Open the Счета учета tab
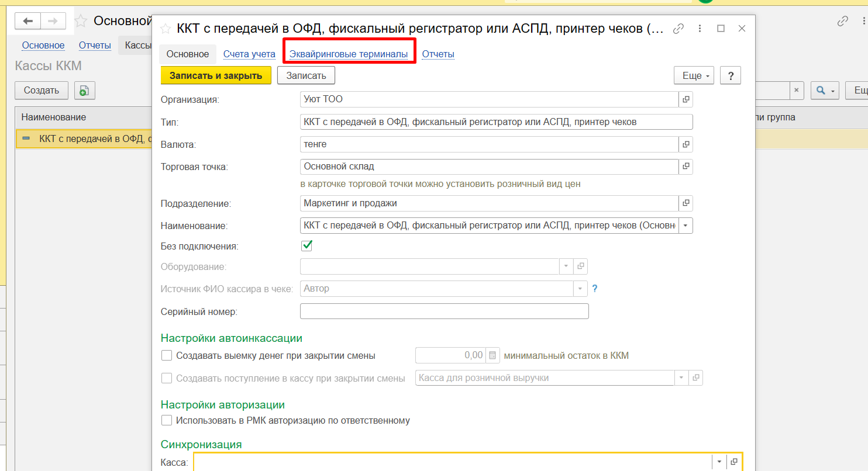This screenshot has height=471, width=868. [x=249, y=54]
